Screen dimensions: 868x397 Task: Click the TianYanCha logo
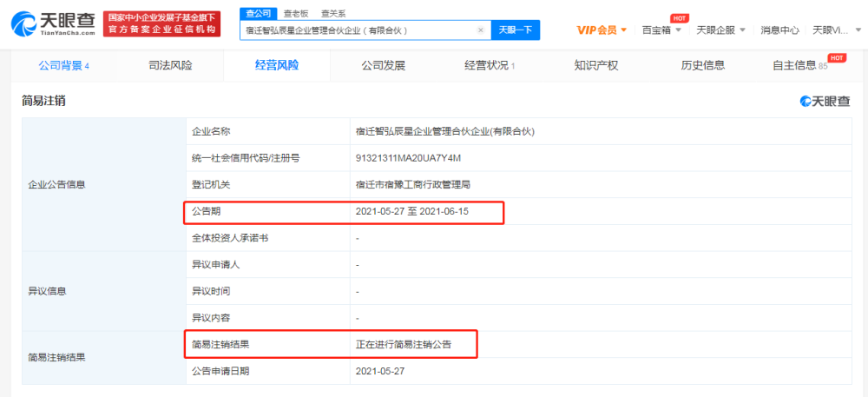tap(53, 23)
